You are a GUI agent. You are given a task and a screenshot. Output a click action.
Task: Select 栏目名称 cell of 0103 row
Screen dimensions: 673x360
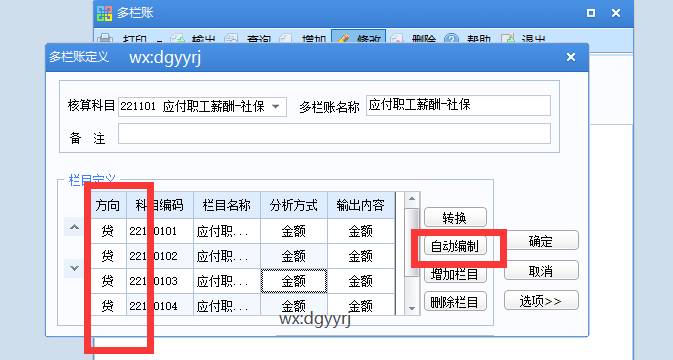click(227, 281)
